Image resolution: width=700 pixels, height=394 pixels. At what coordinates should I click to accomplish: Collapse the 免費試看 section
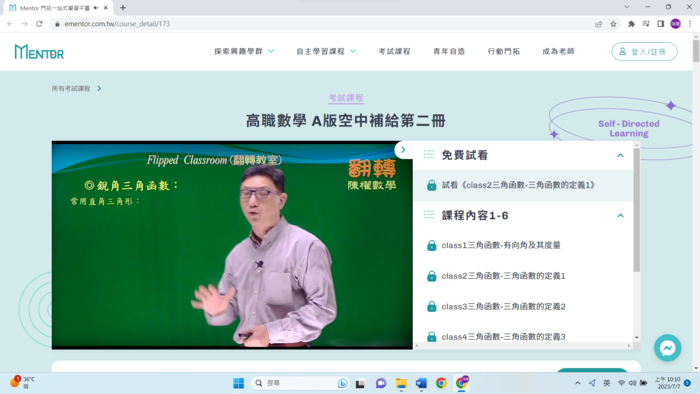[x=620, y=155]
